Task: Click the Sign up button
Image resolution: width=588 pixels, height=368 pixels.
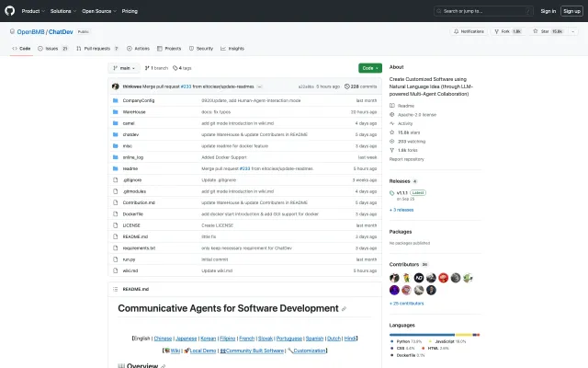Action: (x=571, y=11)
